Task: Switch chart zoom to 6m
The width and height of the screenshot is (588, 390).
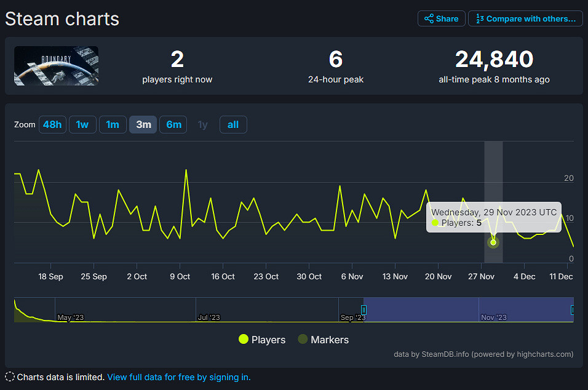Action: pos(173,125)
